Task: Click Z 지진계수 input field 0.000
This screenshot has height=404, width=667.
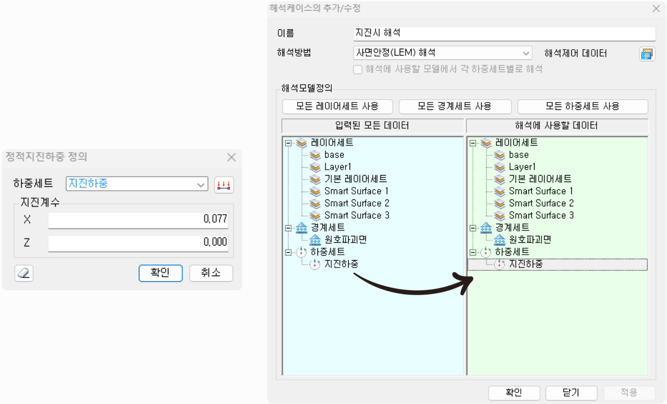Action: (x=138, y=243)
